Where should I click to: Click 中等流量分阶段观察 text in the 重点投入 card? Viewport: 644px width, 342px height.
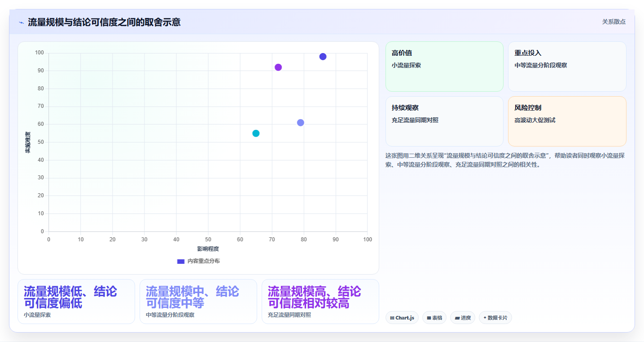point(541,66)
